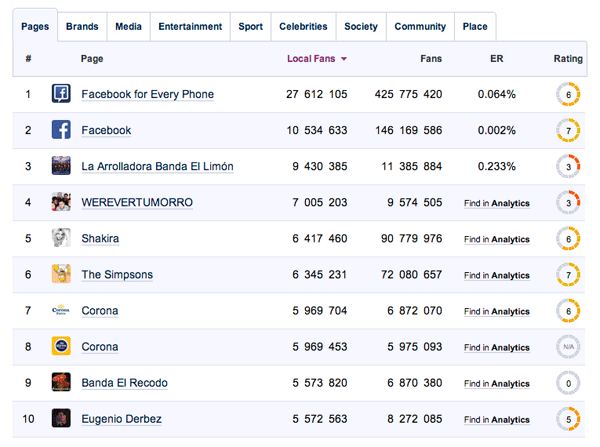600x447 pixels.
Task: Go to the Place tab
Action: pyautogui.click(x=475, y=27)
